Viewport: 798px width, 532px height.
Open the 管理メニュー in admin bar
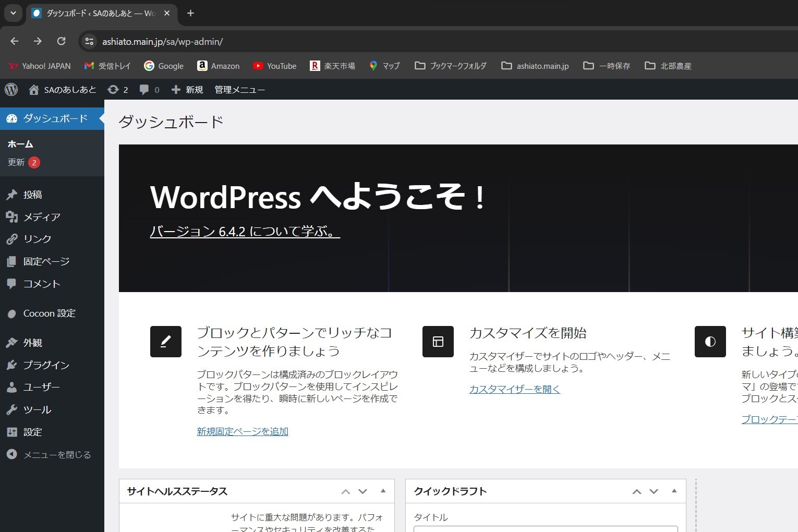click(x=238, y=89)
